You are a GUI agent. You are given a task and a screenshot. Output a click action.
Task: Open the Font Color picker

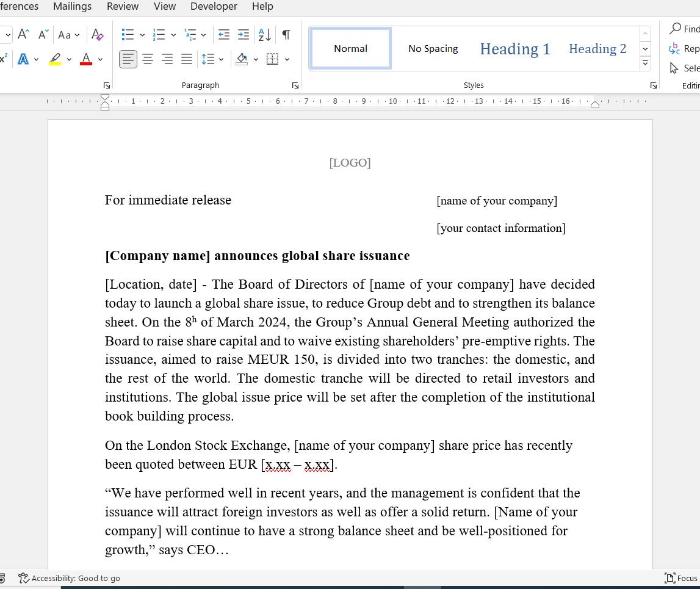click(x=99, y=59)
